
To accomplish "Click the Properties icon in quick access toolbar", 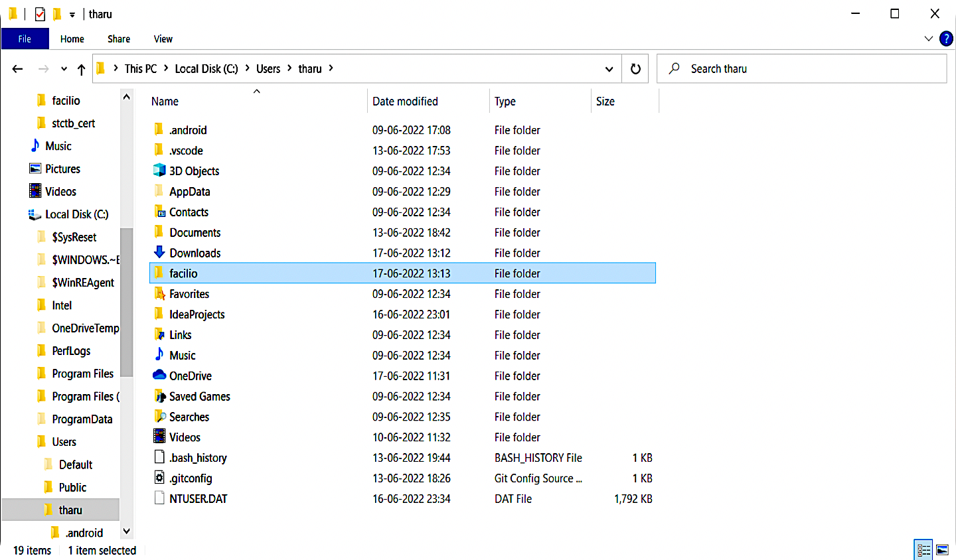I will [x=39, y=13].
